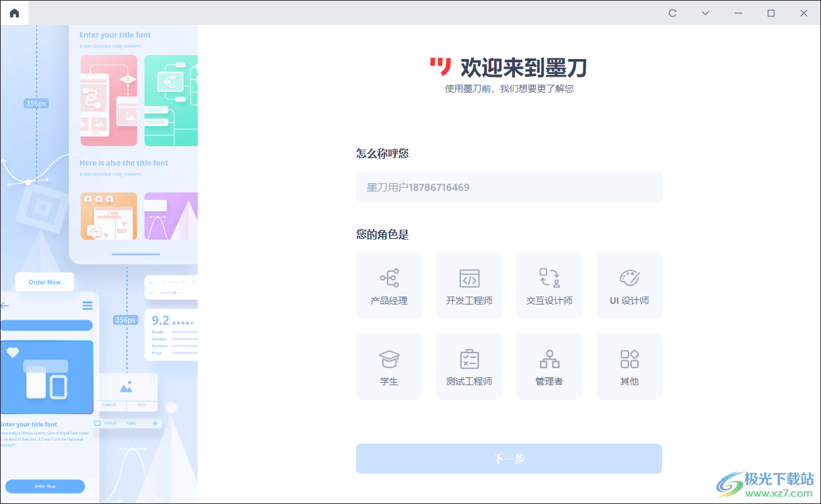Click the hamburger menu icon in the phone mockup

[x=87, y=306]
